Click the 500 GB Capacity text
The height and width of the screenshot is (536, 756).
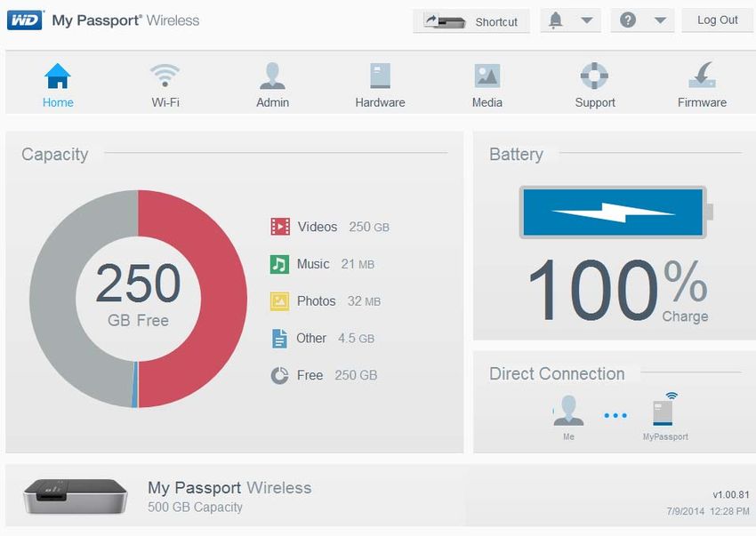pos(195,507)
